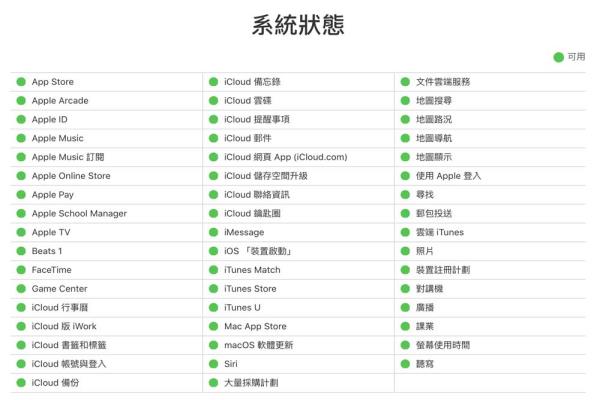The width and height of the screenshot is (600, 400).
Task: Click the 系統狀態 page heading
Action: (x=298, y=25)
